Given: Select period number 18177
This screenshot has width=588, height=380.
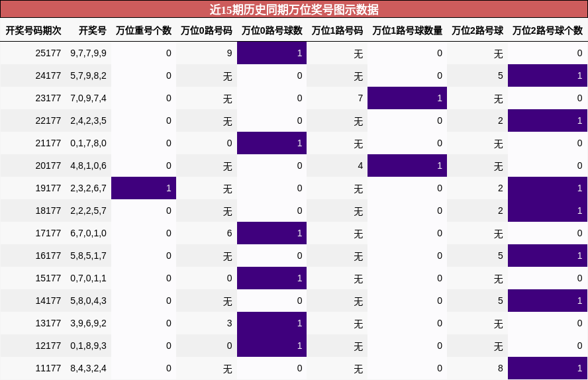Looking at the screenshot, I should 48,211.
